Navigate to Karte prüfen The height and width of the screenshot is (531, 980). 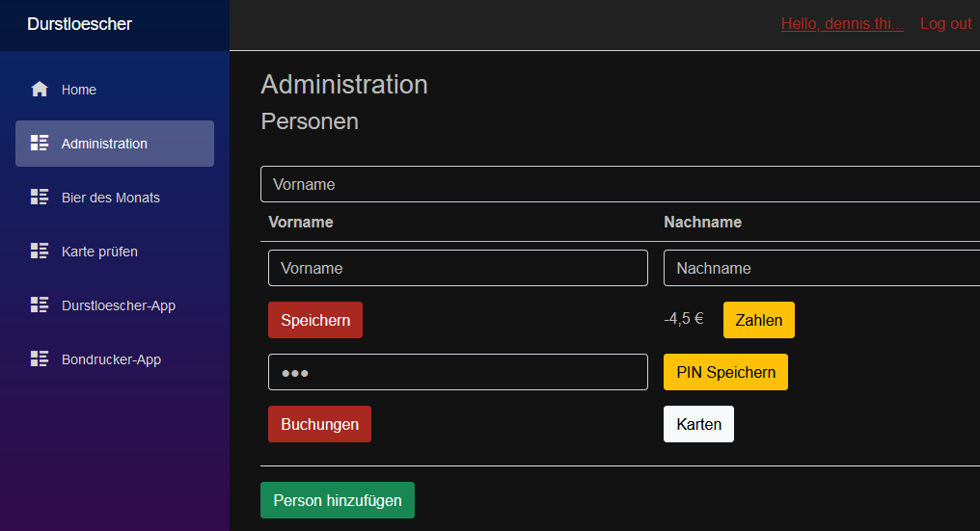(99, 252)
